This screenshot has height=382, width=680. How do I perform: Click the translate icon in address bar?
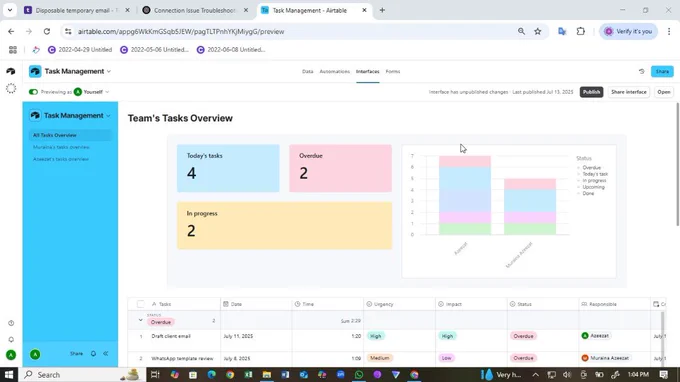pyautogui.click(x=562, y=31)
